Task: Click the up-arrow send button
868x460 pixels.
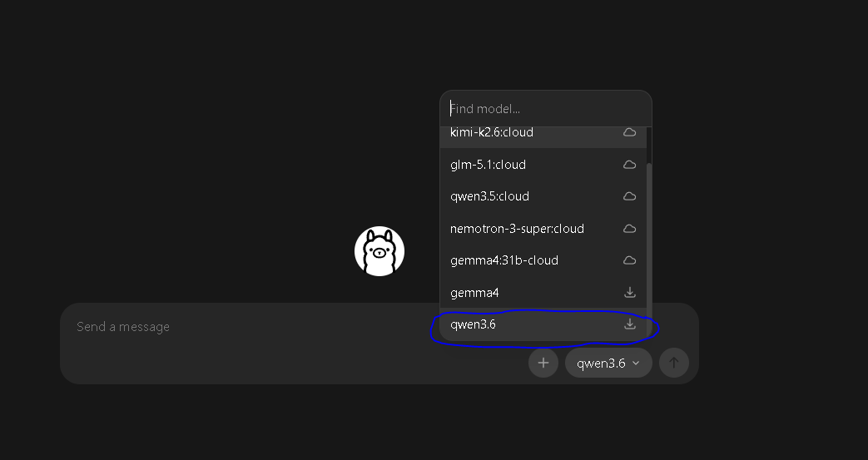Action: 674,363
